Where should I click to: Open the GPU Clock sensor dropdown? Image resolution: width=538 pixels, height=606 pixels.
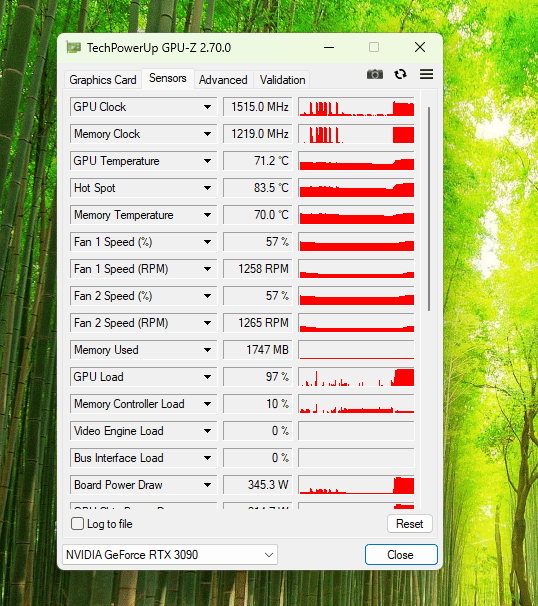[x=208, y=107]
